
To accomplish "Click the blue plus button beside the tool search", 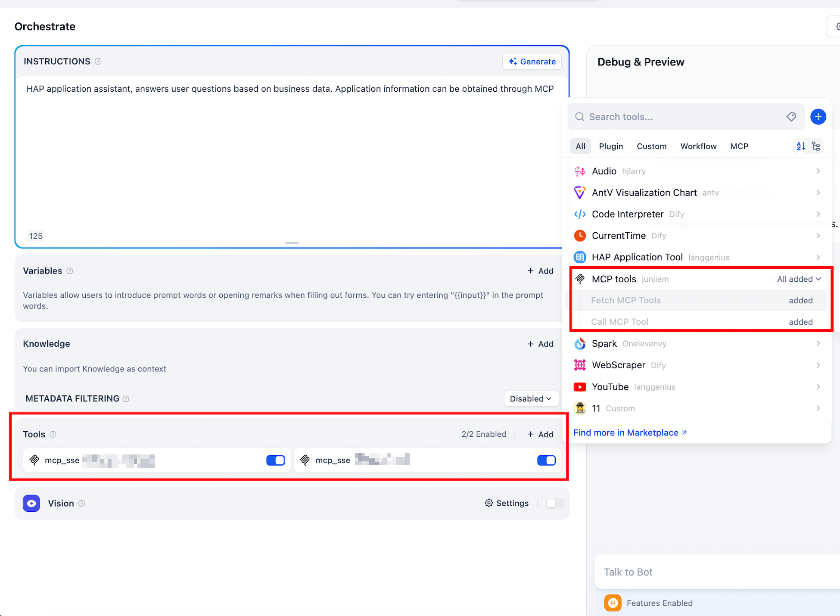I will tap(818, 117).
